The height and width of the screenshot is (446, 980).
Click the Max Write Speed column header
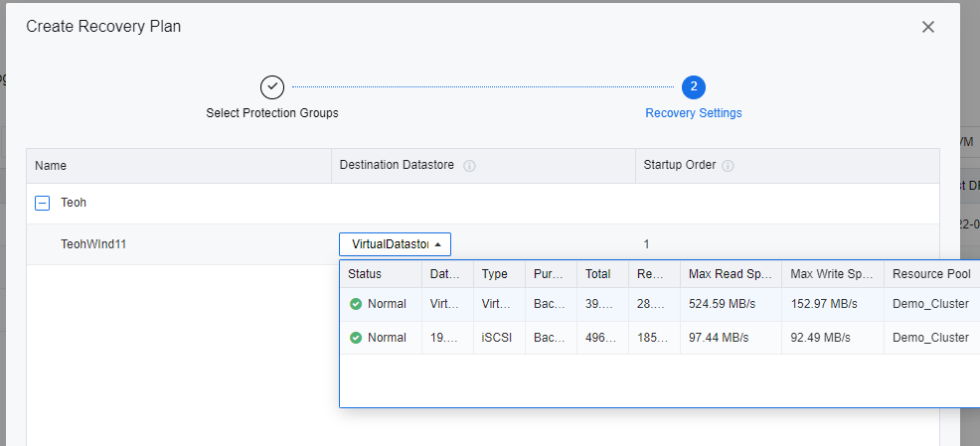831,274
